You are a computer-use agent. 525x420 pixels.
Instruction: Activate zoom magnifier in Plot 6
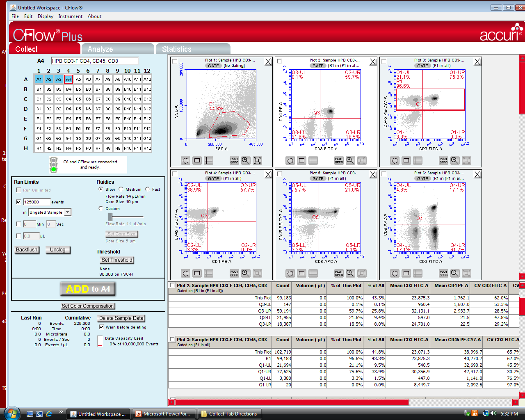tap(455, 273)
